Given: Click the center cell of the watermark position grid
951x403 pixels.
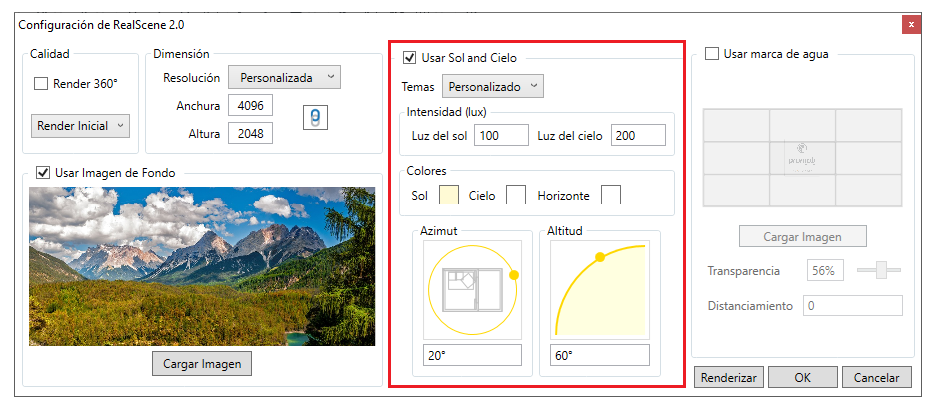Looking at the screenshot, I should [x=802, y=158].
